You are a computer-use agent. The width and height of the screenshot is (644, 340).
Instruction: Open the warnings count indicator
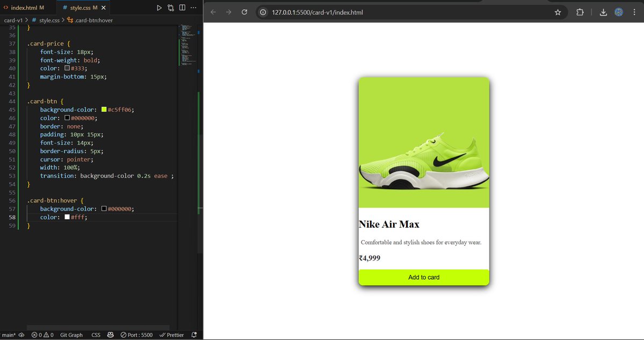click(49, 335)
